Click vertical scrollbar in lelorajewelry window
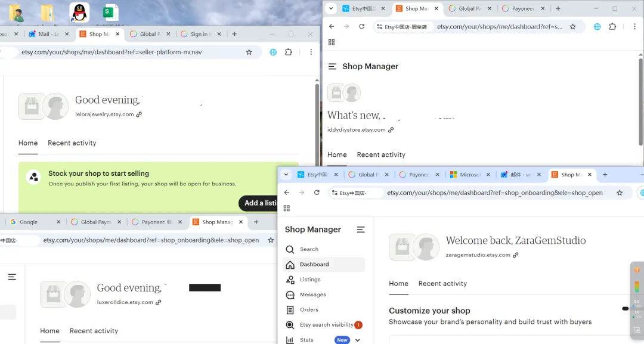Viewport: 644px width, 344px height. (317, 123)
